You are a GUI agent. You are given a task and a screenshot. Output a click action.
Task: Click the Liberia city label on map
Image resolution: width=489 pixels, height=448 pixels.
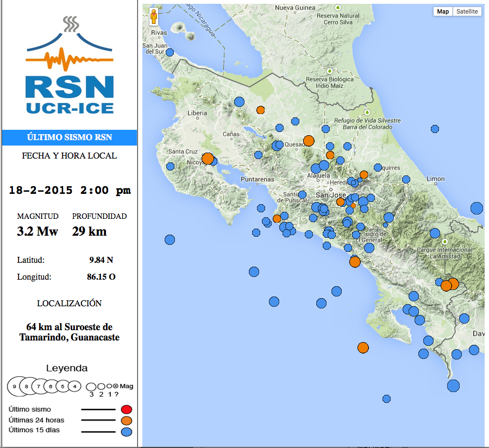(x=197, y=113)
